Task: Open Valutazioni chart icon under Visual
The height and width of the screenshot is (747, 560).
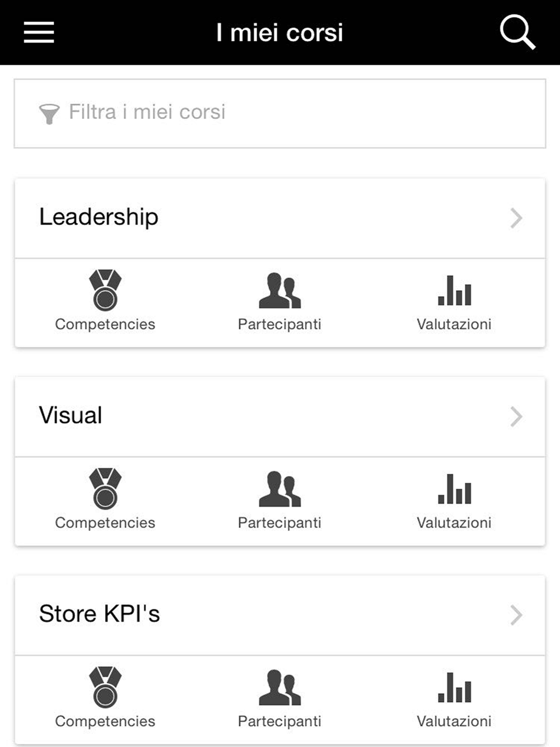Action: click(x=454, y=489)
